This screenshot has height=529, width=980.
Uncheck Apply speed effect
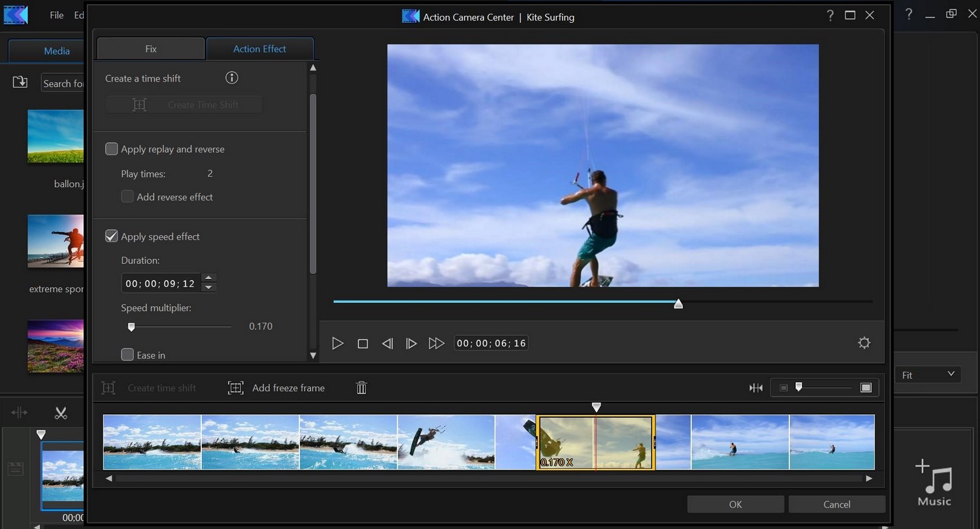(112, 236)
